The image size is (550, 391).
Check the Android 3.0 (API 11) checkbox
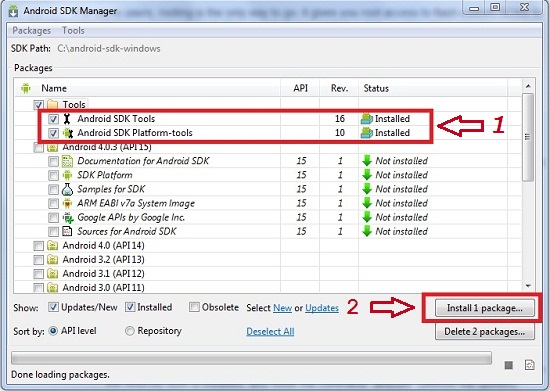pyautogui.click(x=38, y=288)
